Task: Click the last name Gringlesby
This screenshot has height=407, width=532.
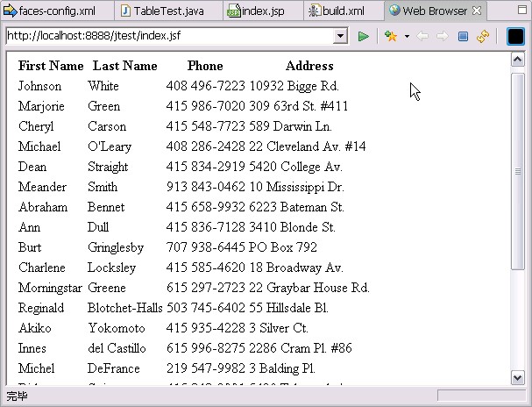Action: tap(116, 248)
